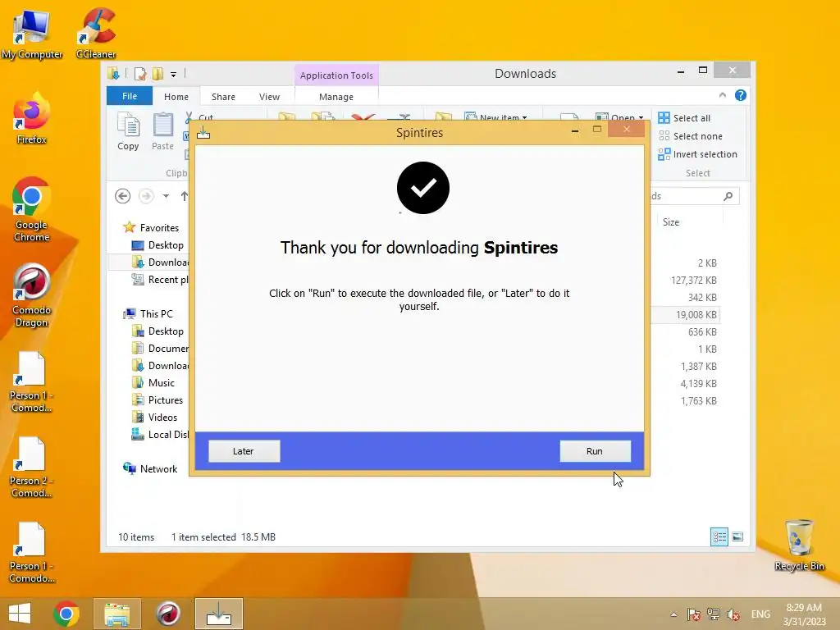Open Comodo Dragon desktop icon
This screenshot has height=630, width=840.
(32, 295)
